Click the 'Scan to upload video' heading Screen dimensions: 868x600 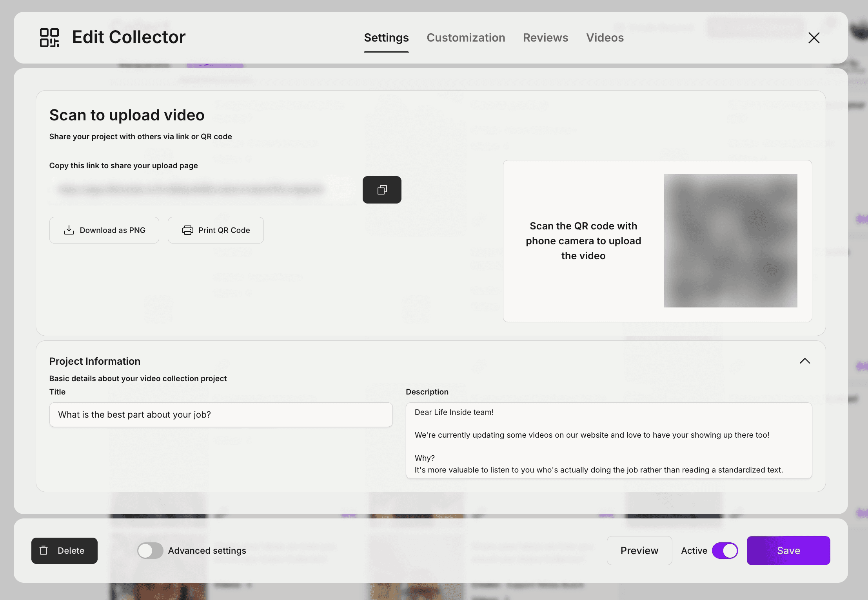[x=127, y=115]
